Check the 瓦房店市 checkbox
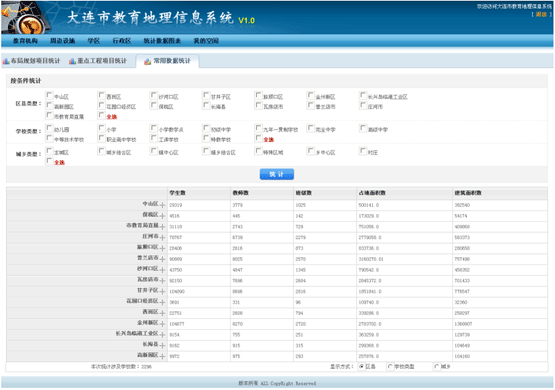This screenshot has width=555, height=390. point(258,105)
